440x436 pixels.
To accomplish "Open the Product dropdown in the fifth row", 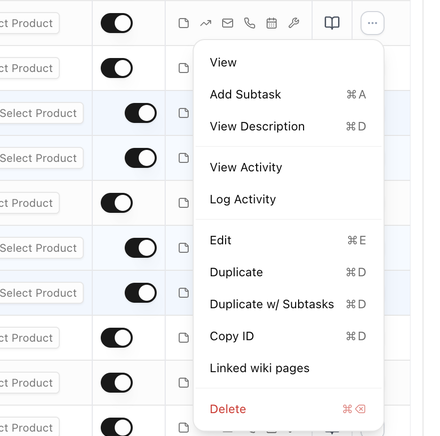I will [x=29, y=203].
